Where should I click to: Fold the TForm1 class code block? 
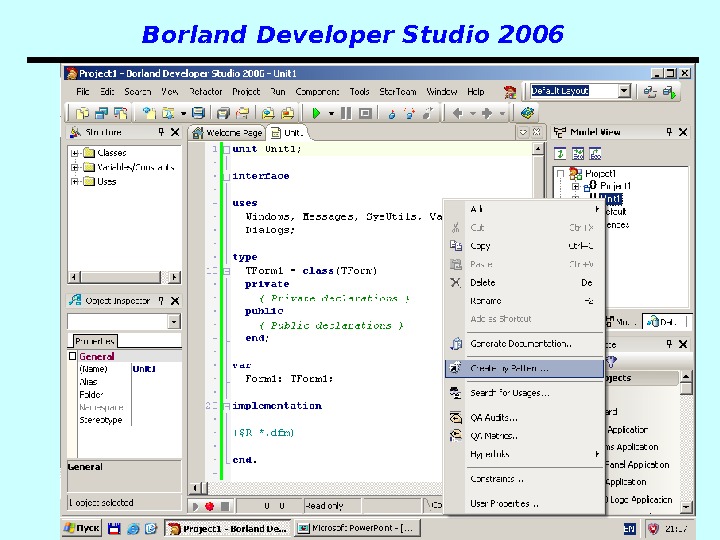click(x=226, y=271)
